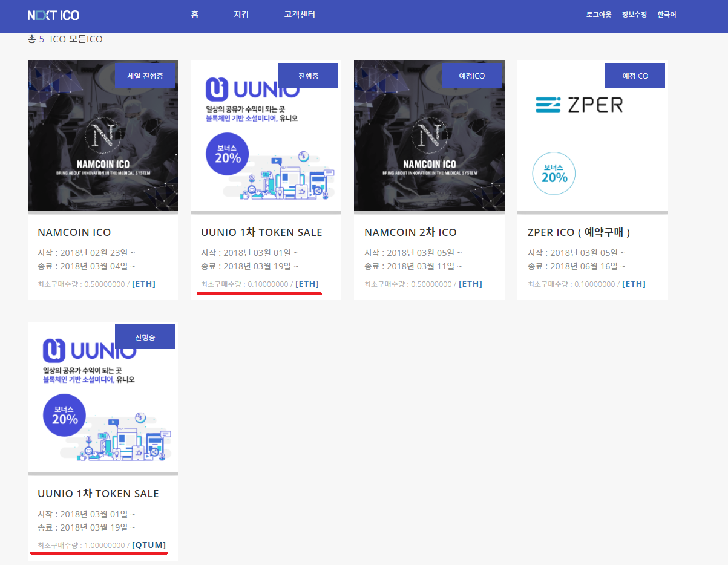Open the UUNIO ETH token sale banner image

click(x=266, y=136)
